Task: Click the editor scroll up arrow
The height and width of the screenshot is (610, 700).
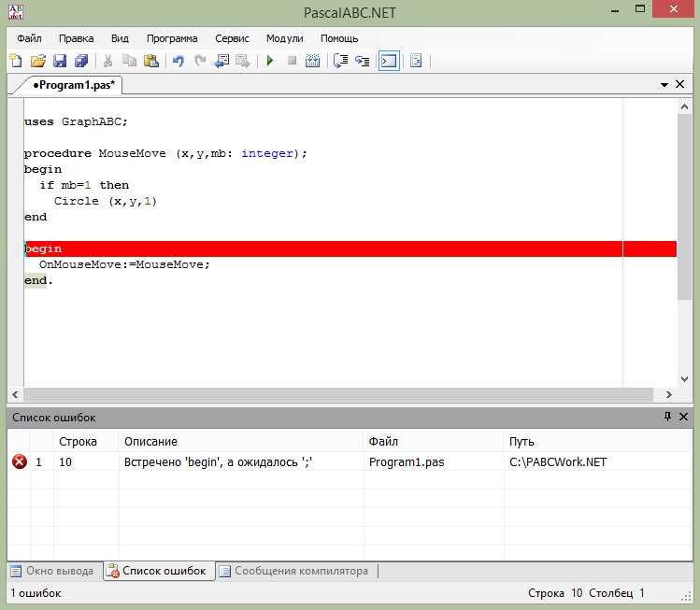Action: [684, 106]
